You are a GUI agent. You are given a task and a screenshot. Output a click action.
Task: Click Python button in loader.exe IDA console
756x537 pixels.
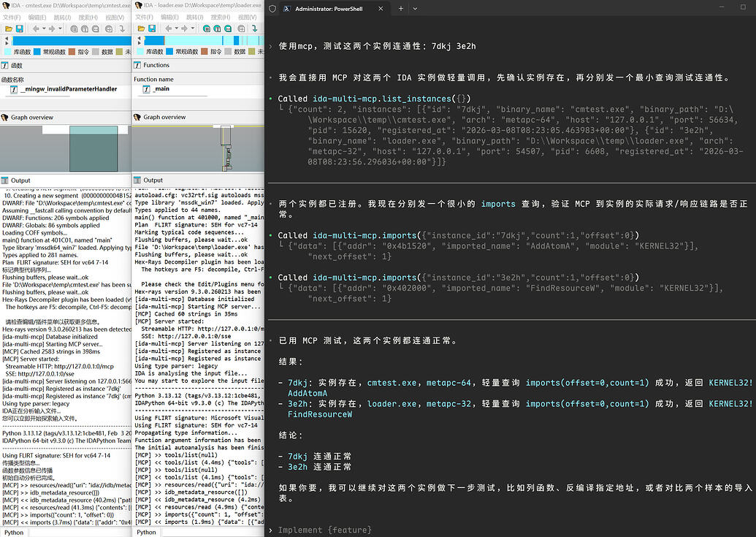coord(146,532)
